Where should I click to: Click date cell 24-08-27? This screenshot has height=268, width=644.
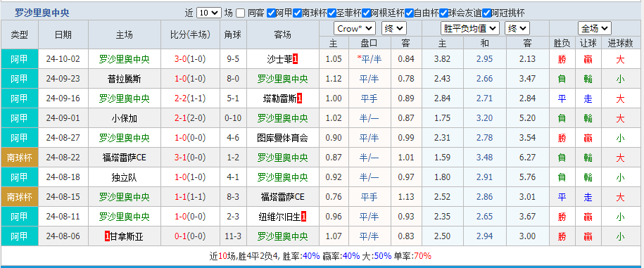tap(63, 138)
